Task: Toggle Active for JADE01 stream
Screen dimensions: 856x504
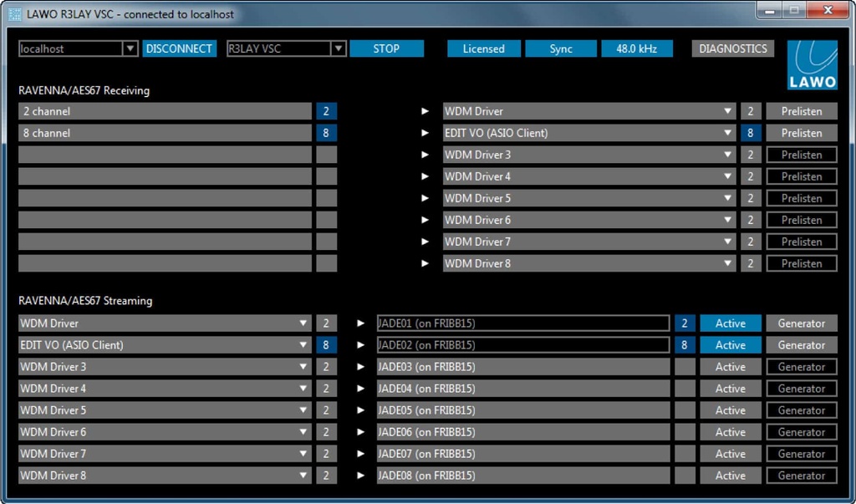Action: tap(731, 323)
